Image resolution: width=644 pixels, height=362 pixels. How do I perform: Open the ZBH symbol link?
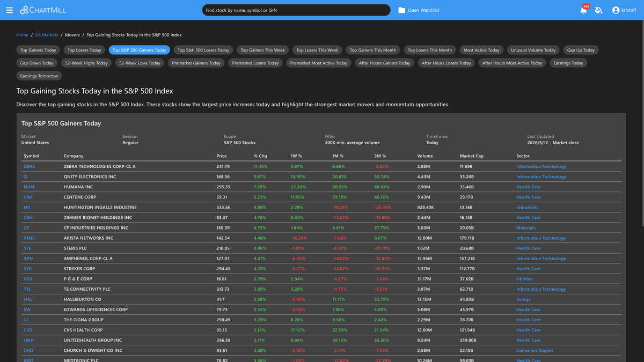pyautogui.click(x=28, y=218)
